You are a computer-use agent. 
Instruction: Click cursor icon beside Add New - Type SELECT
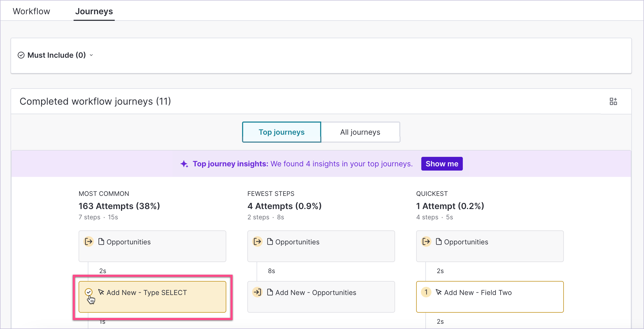pyautogui.click(x=101, y=292)
